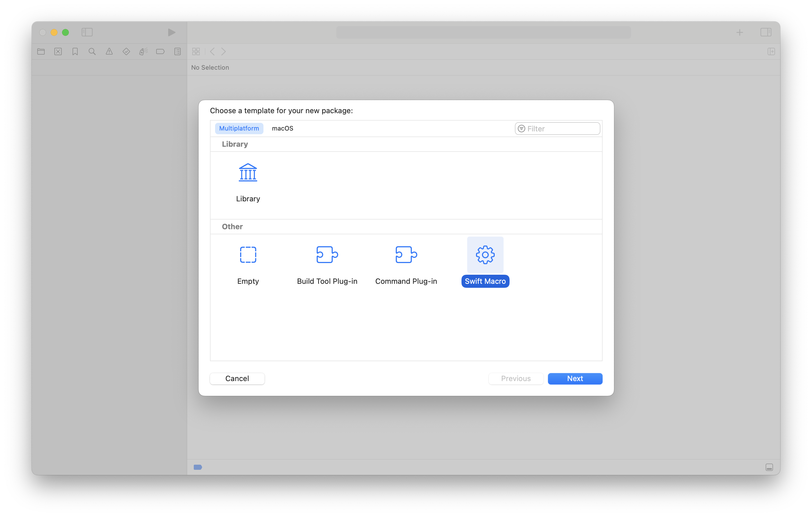Show the Issue navigator warning icon

click(x=109, y=51)
